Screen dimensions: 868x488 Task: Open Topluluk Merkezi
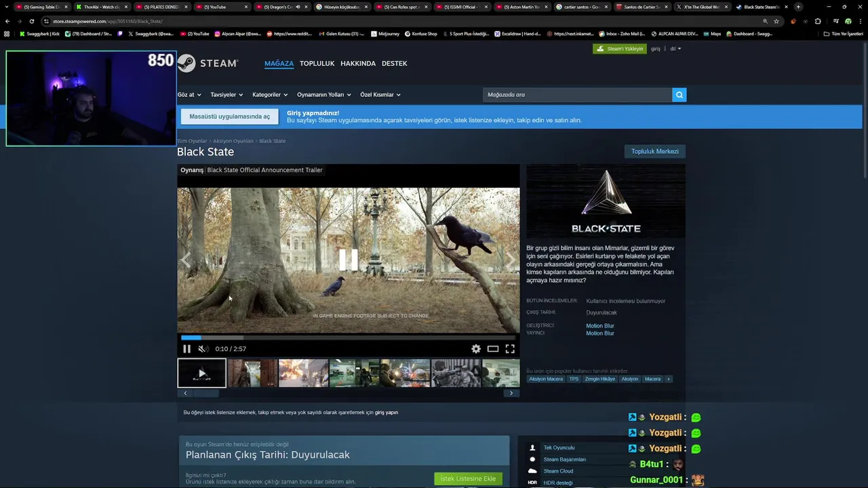[654, 151]
